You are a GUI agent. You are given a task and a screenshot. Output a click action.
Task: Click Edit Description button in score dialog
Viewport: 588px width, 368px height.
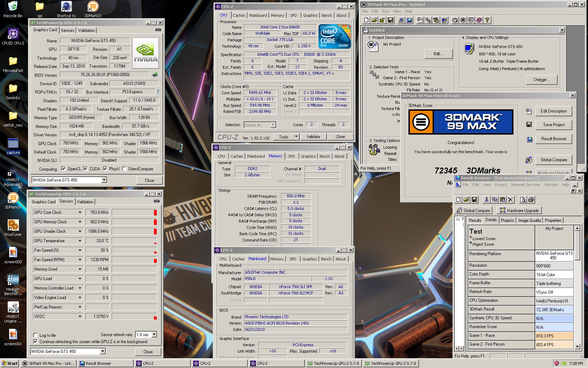pyautogui.click(x=554, y=111)
